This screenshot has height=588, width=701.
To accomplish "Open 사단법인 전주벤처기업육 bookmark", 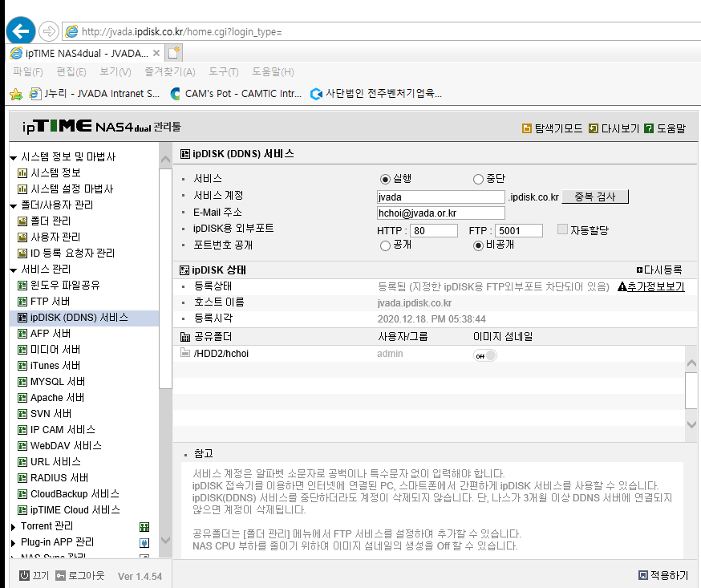I will coord(376,93).
